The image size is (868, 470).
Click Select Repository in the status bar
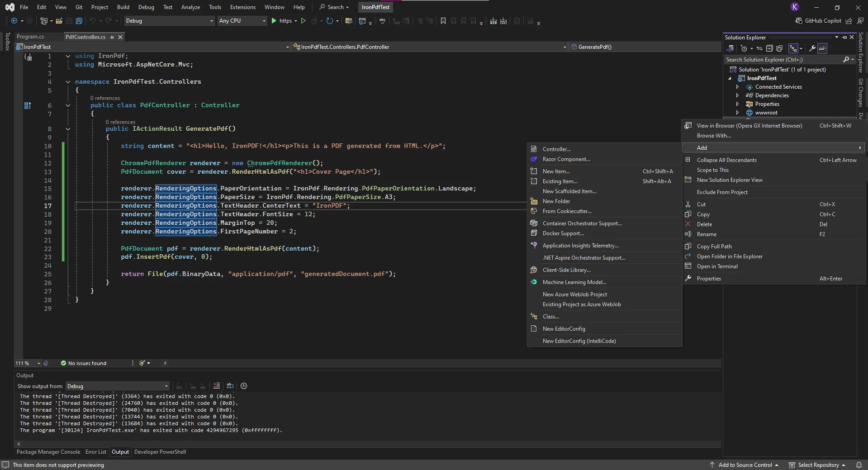tap(817, 465)
